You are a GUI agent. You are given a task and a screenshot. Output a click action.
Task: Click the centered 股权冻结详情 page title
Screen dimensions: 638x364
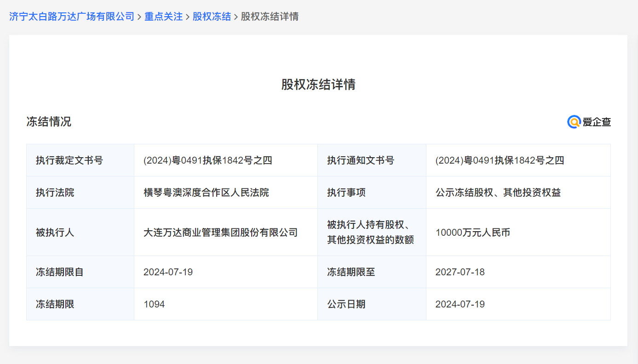point(318,85)
